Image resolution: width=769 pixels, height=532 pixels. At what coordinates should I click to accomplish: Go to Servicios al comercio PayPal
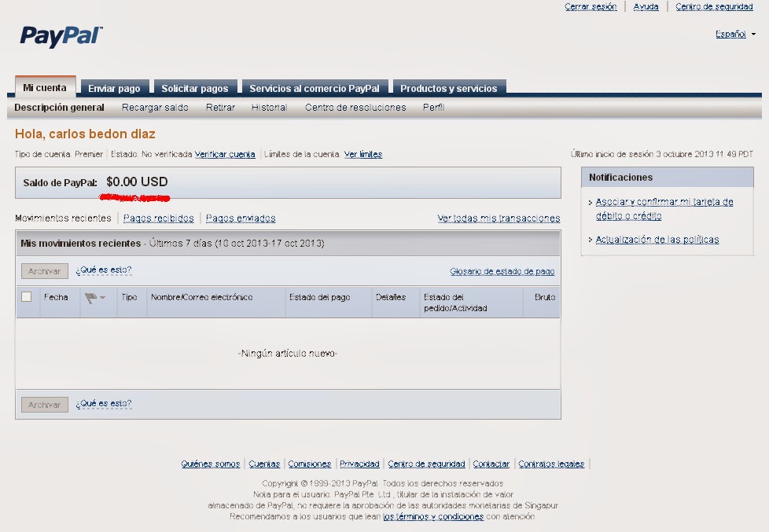click(x=314, y=88)
